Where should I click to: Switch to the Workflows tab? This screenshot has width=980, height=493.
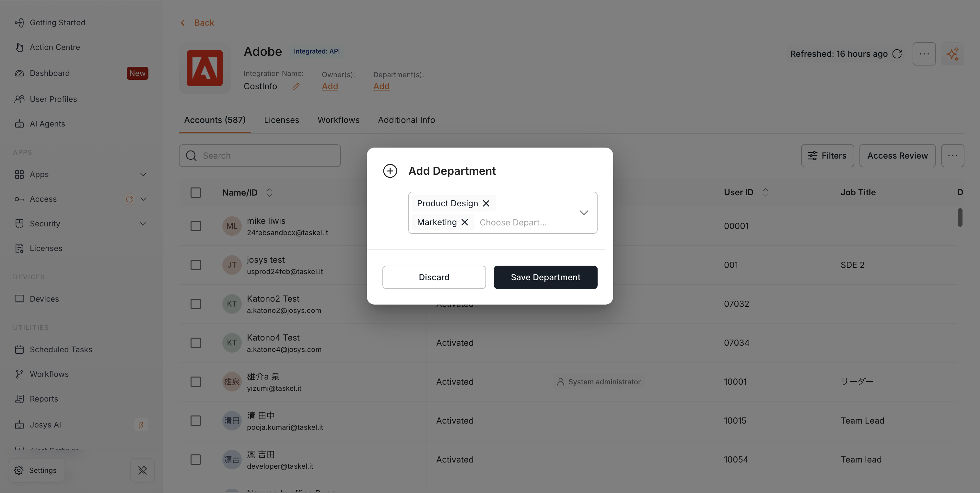339,120
